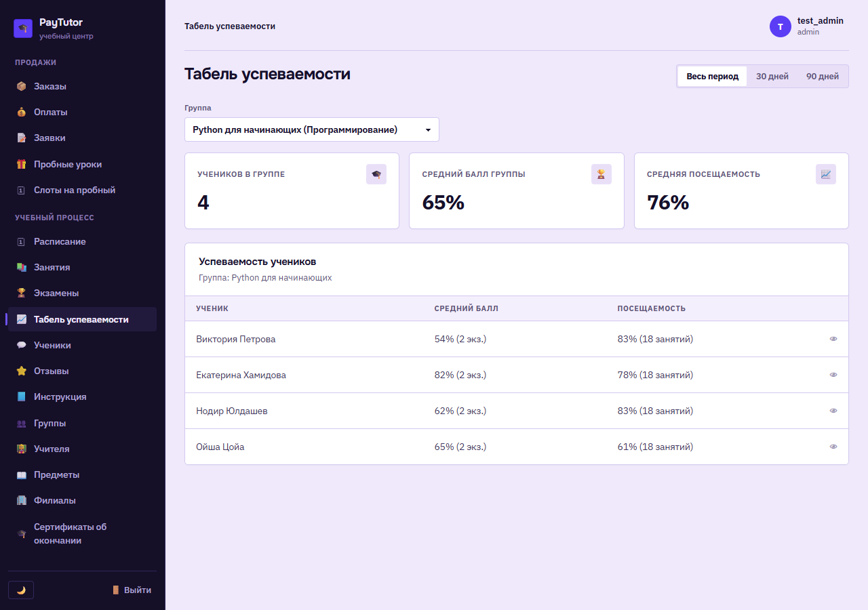Click the Заявки document icon

pyautogui.click(x=22, y=138)
